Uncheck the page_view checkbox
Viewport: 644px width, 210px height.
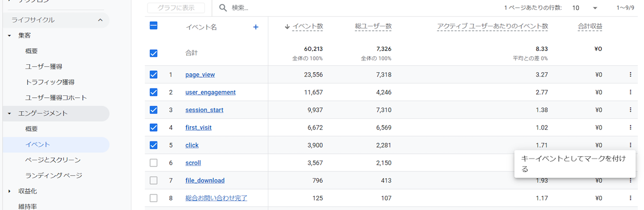153,74
